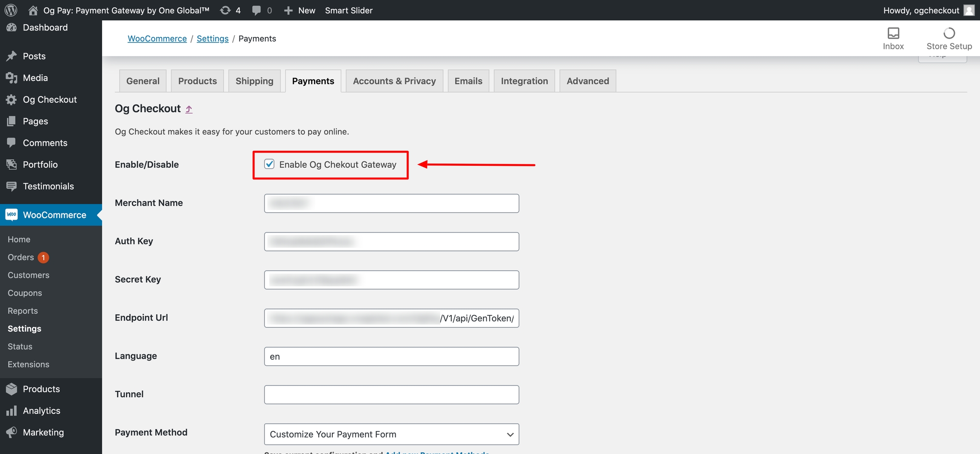Click the WordPress logo icon
This screenshot has width=980, height=454.
[x=11, y=10]
